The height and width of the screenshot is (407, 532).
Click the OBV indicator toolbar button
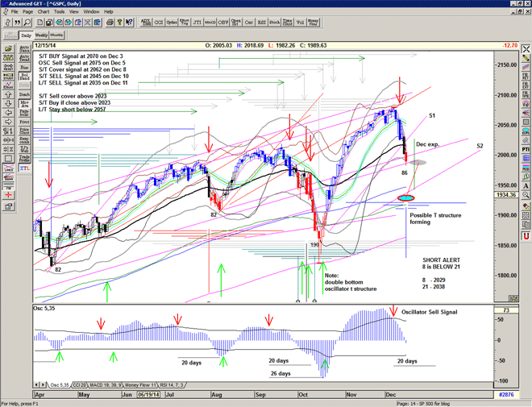click(220, 22)
